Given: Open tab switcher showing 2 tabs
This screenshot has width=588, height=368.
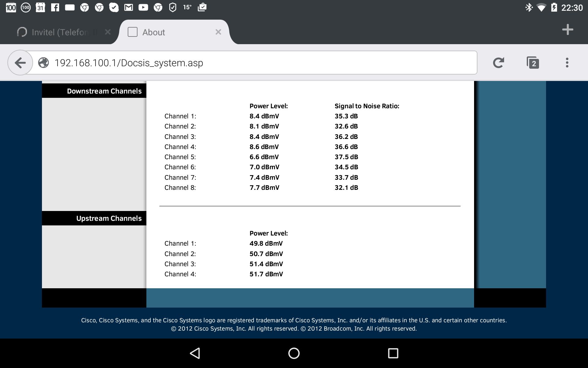Looking at the screenshot, I should click(x=533, y=63).
